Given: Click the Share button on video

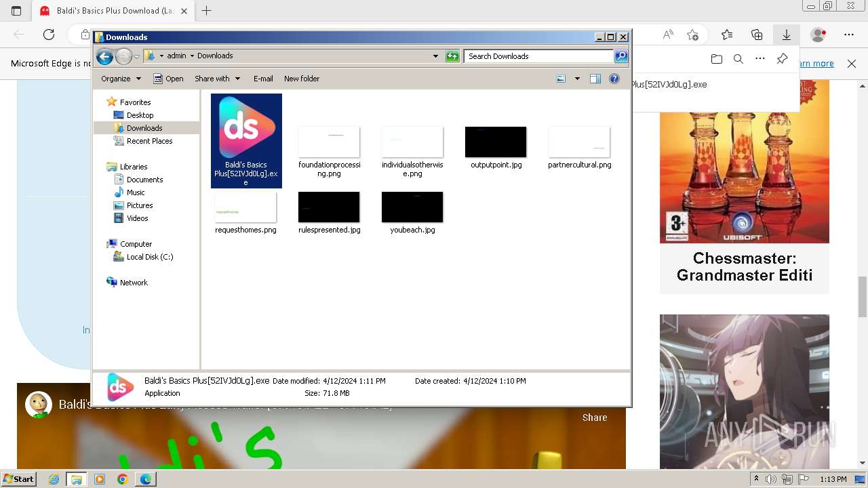Looking at the screenshot, I should point(595,418).
